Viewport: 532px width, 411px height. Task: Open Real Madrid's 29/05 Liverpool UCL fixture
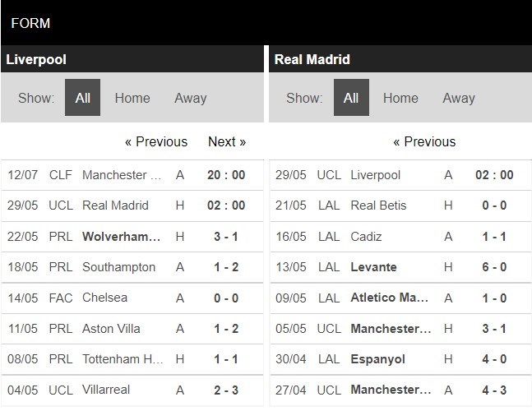[x=375, y=174]
